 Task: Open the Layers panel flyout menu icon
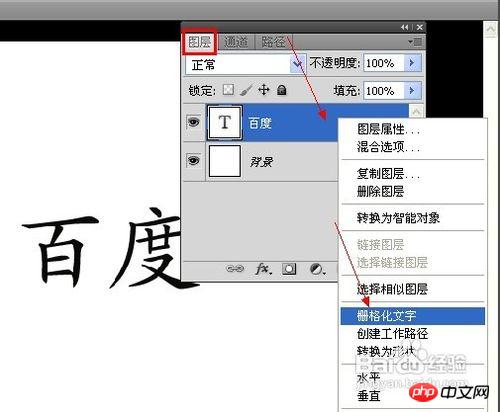(416, 42)
